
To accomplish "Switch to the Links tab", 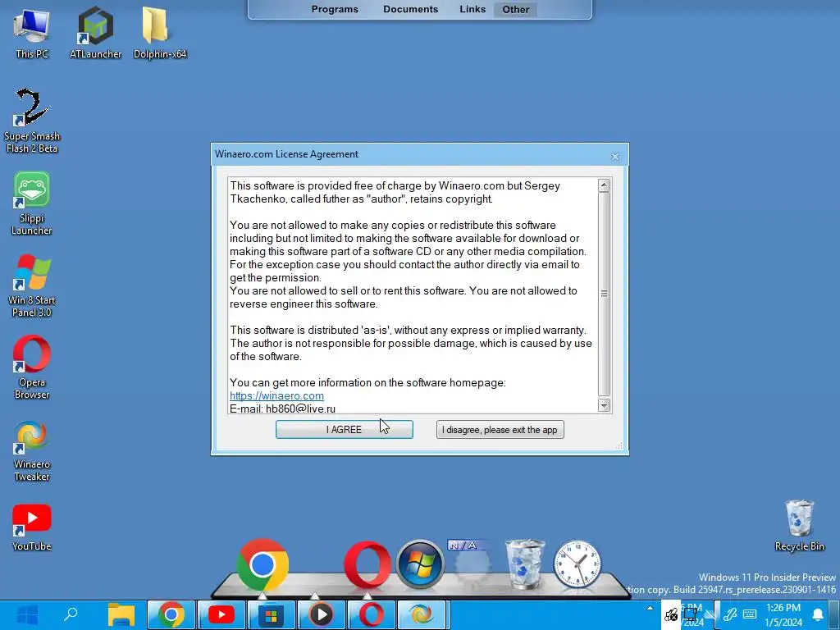I will pos(472,9).
